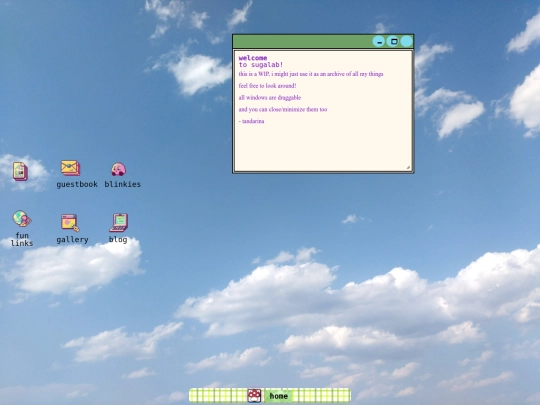Click the mushroom icon in the taskbar
The width and height of the screenshot is (540, 405).
click(255, 396)
